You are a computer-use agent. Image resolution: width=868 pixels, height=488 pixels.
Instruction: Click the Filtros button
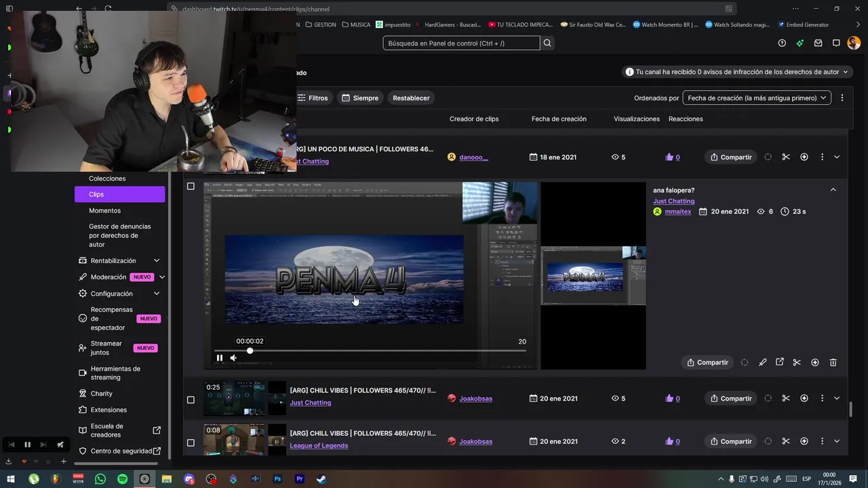[x=313, y=98]
